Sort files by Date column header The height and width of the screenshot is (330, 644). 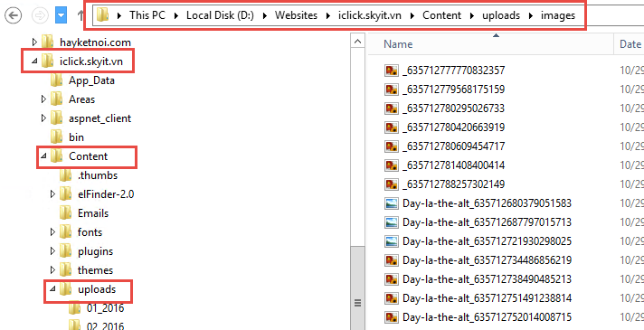click(x=630, y=44)
